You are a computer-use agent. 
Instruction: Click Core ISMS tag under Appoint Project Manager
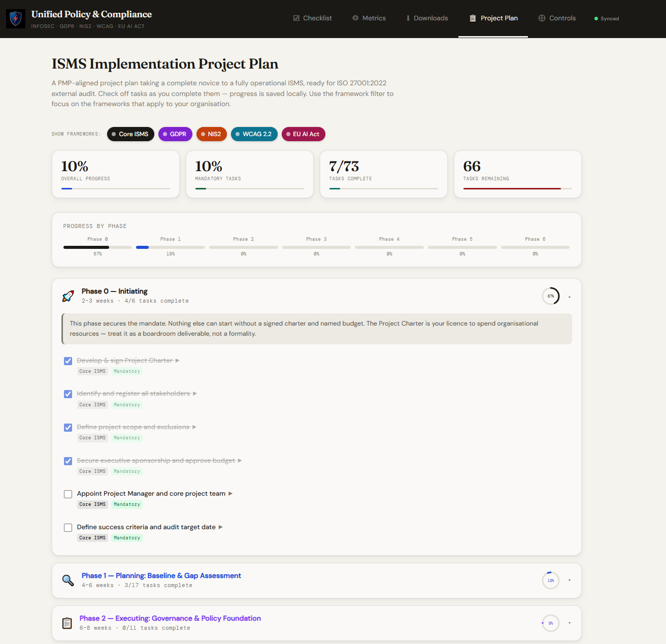coord(92,504)
